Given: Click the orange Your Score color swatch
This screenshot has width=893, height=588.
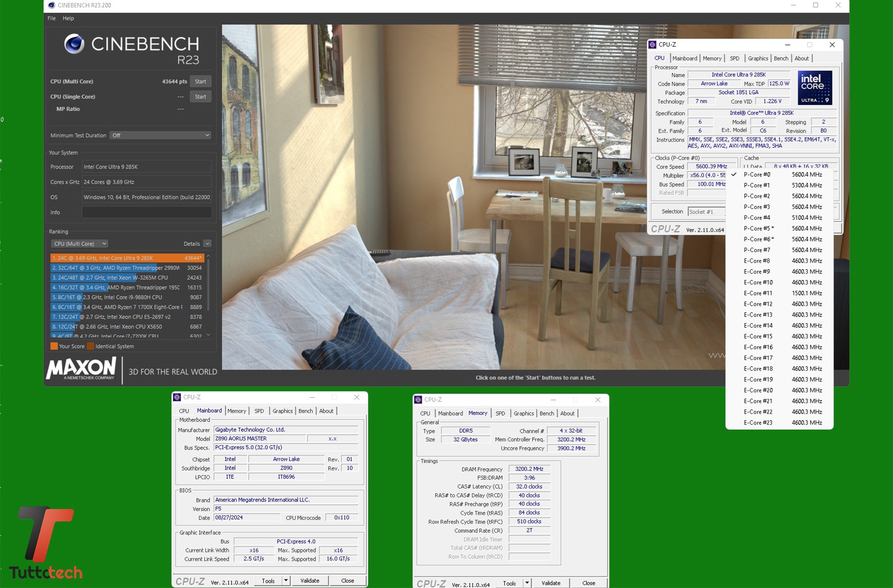Looking at the screenshot, I should (x=54, y=346).
